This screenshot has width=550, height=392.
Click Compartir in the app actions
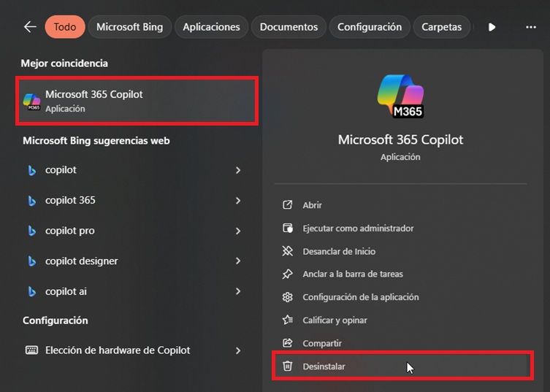tap(400, 343)
